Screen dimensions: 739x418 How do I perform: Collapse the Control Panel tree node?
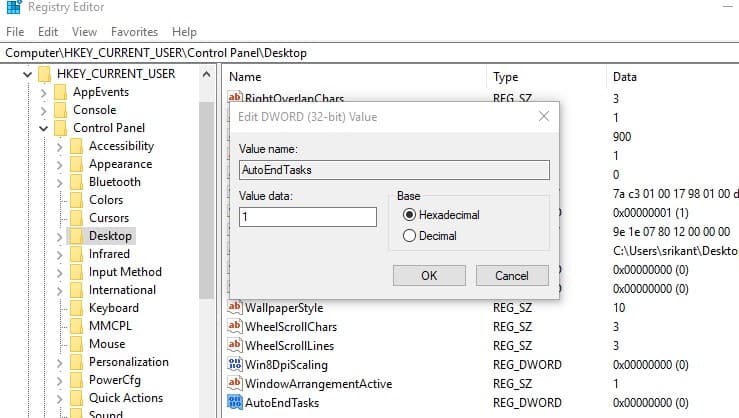(x=44, y=128)
